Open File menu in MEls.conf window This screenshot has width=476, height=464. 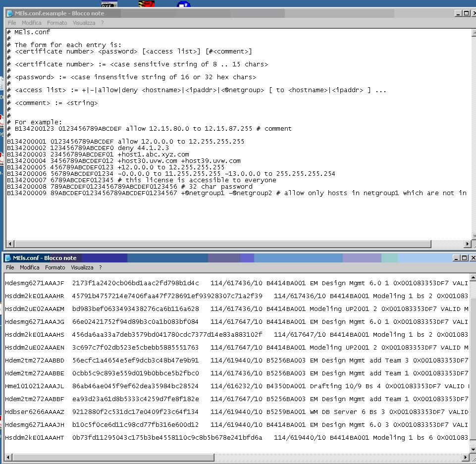pos(10,267)
